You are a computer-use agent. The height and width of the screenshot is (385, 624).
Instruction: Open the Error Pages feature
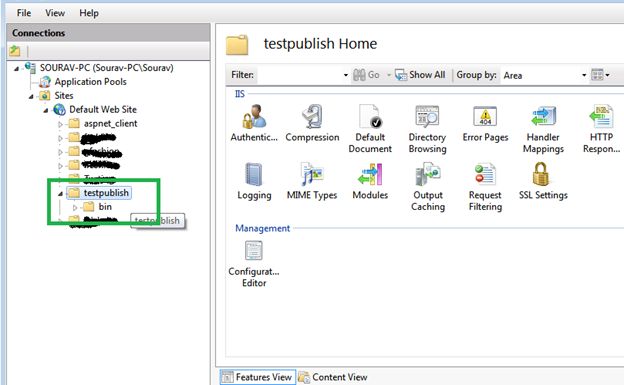pyautogui.click(x=486, y=123)
